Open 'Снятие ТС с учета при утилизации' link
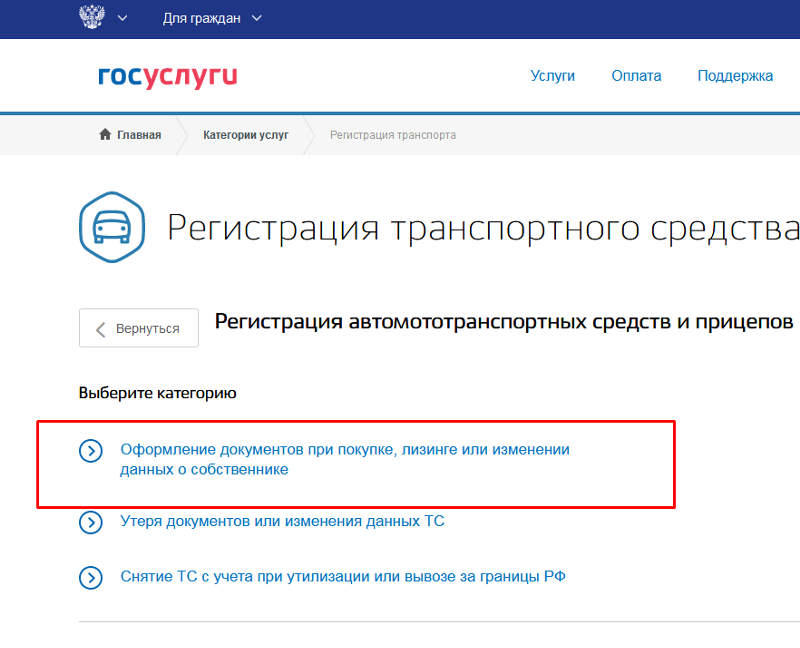 343,577
